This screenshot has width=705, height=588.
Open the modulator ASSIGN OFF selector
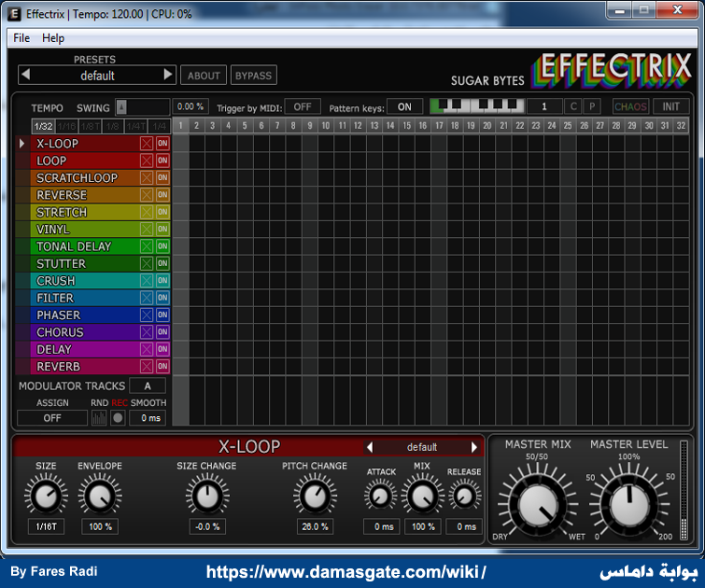(x=52, y=418)
